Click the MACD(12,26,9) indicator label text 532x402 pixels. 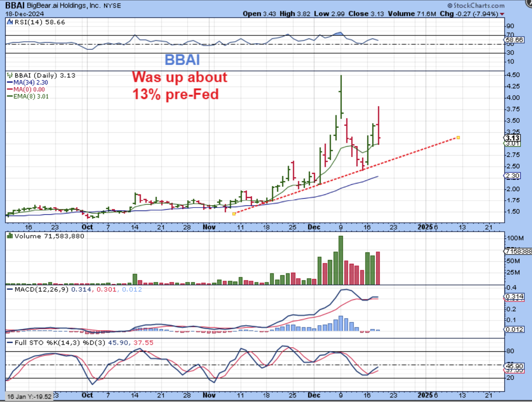pos(41,290)
